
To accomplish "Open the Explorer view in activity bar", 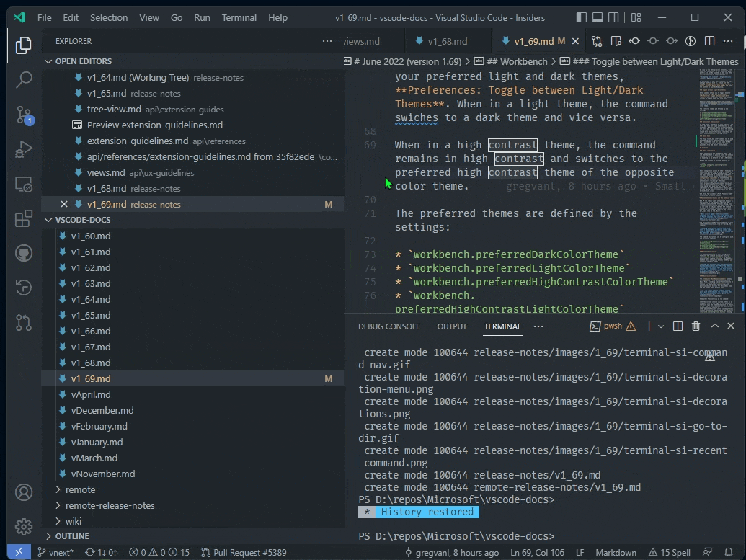I will pyautogui.click(x=23, y=45).
